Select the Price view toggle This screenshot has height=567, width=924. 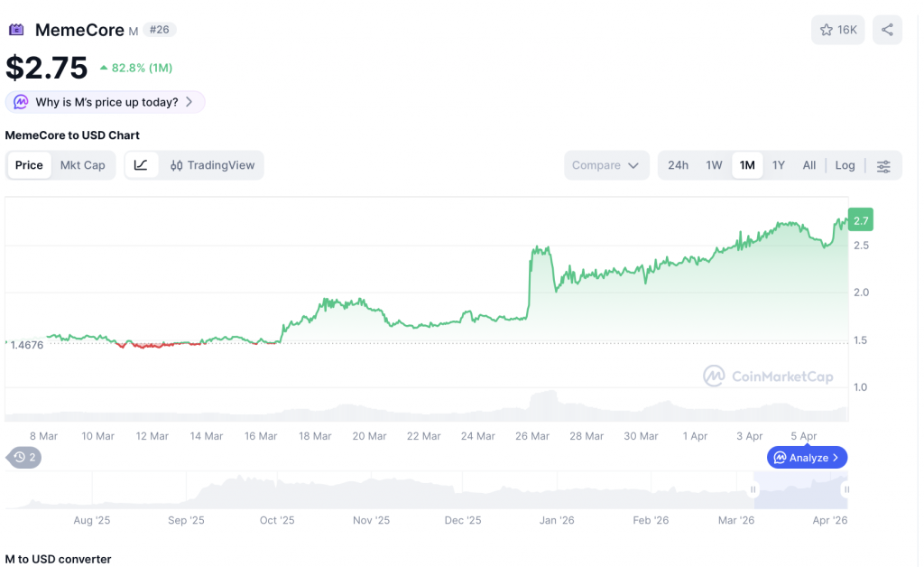29,165
